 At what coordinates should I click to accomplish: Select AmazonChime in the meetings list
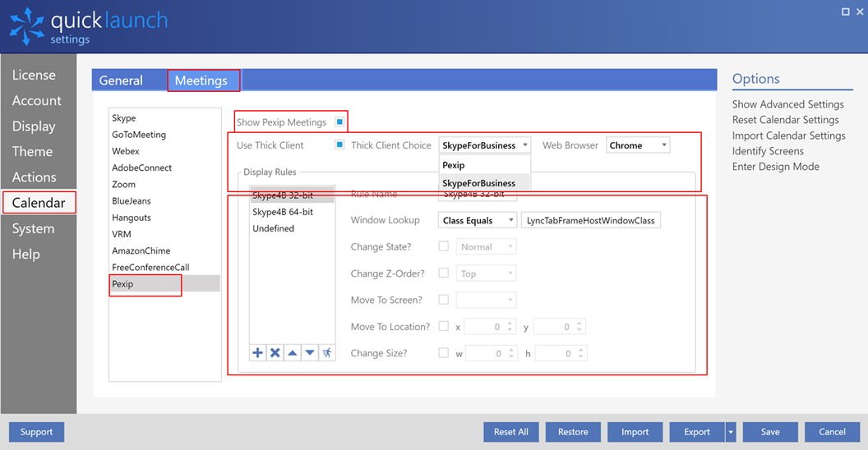(x=165, y=250)
